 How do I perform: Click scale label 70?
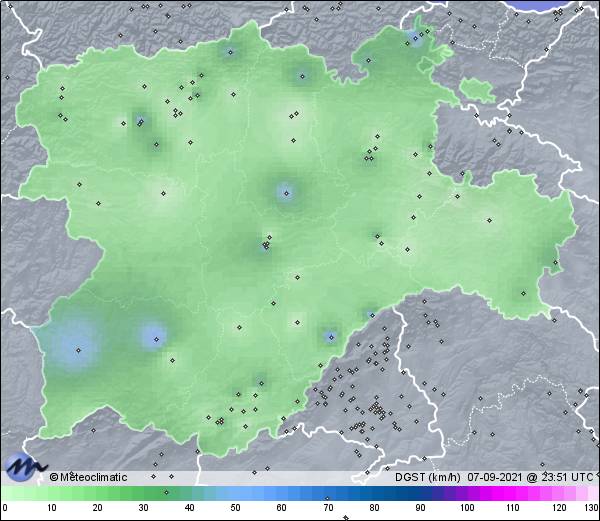point(328,508)
